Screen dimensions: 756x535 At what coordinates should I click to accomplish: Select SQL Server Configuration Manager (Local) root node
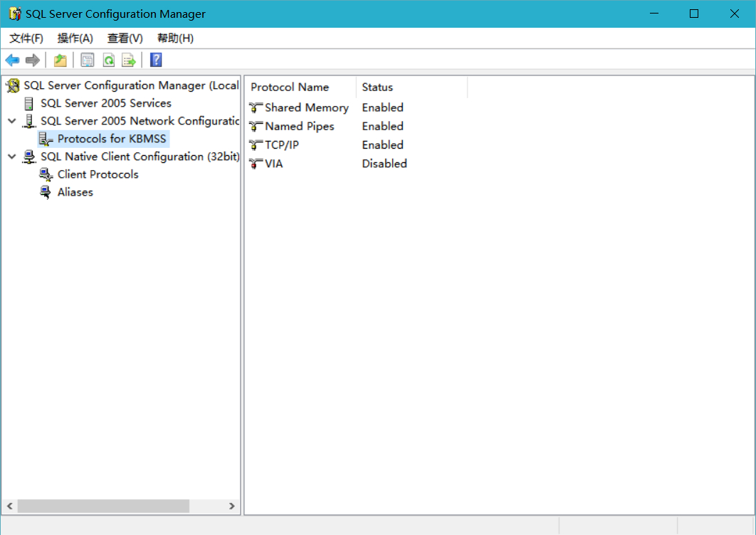point(131,86)
